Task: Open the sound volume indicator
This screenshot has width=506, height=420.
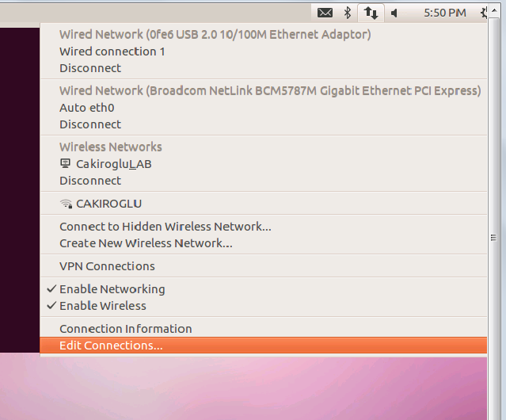Action: (394, 13)
